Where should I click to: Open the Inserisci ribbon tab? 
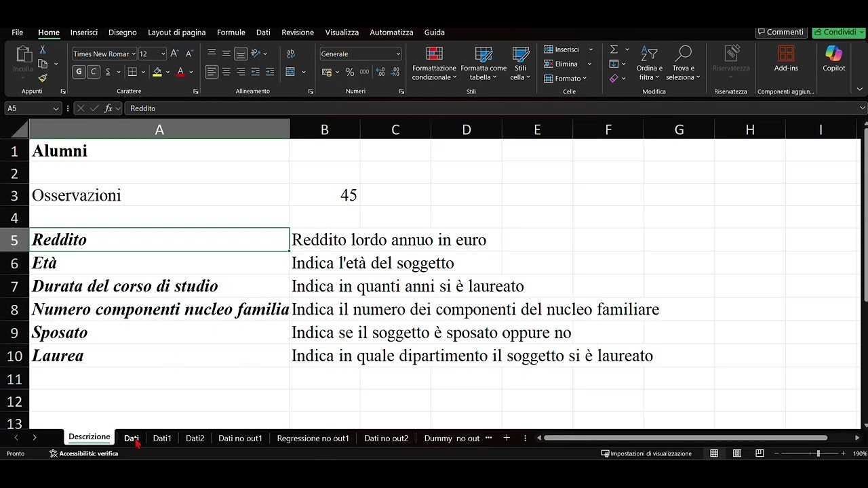[84, 32]
